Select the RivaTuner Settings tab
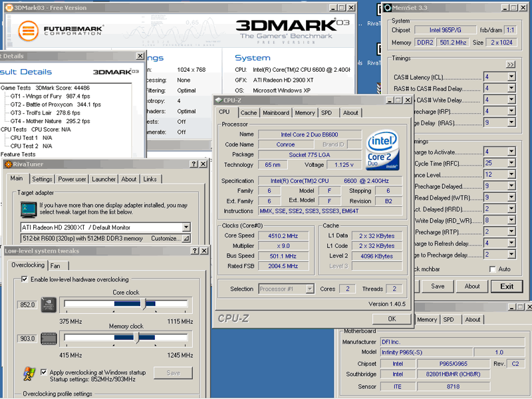The height and width of the screenshot is (399, 532). tap(42, 179)
